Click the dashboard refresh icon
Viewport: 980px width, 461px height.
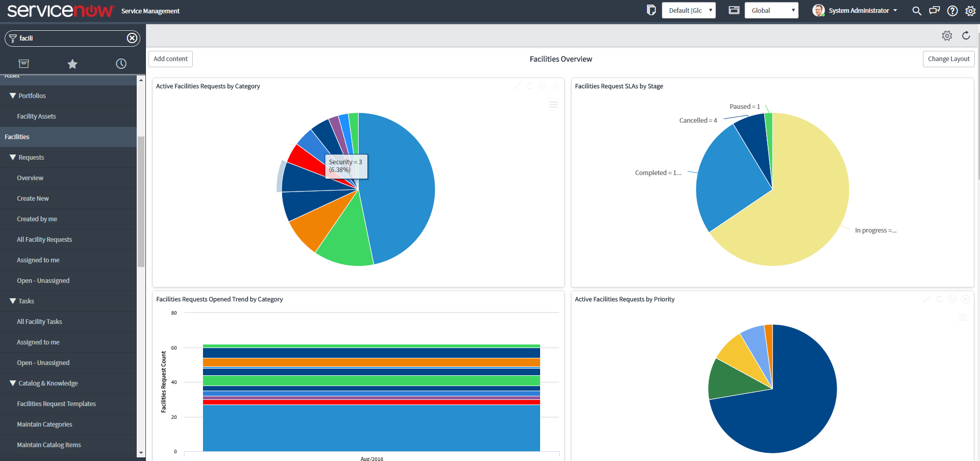966,35
